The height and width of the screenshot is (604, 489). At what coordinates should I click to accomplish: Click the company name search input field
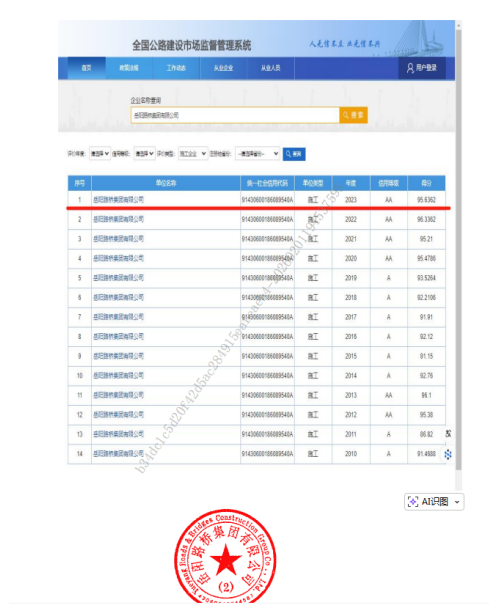click(235, 115)
